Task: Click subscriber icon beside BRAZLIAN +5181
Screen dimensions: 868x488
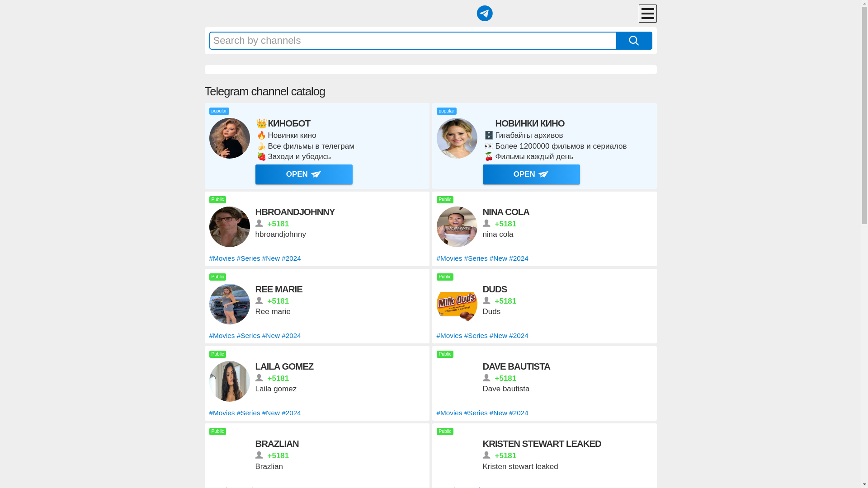Action: (259, 455)
